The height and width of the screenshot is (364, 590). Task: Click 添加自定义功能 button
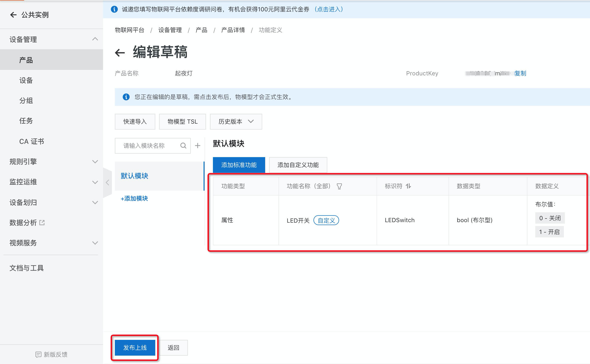pyautogui.click(x=298, y=165)
